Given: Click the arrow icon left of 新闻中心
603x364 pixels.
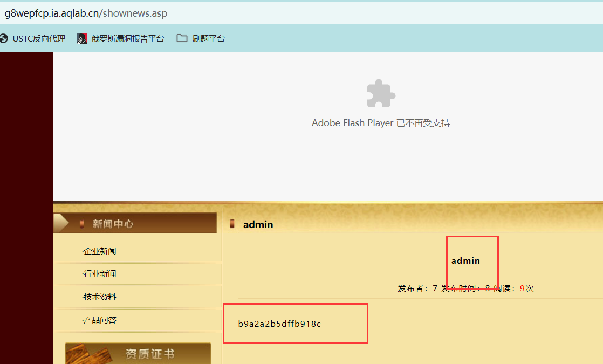Looking at the screenshot, I should pos(61,223).
